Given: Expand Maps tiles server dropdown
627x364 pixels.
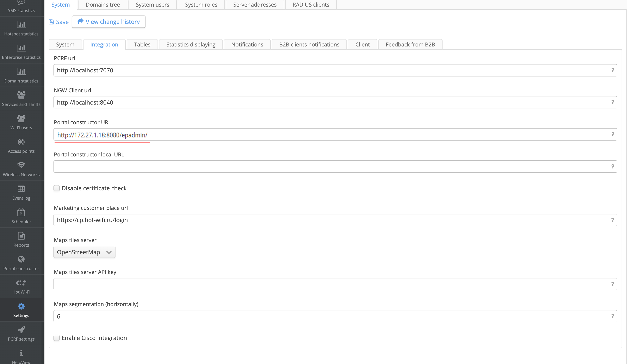Looking at the screenshot, I should (84, 252).
